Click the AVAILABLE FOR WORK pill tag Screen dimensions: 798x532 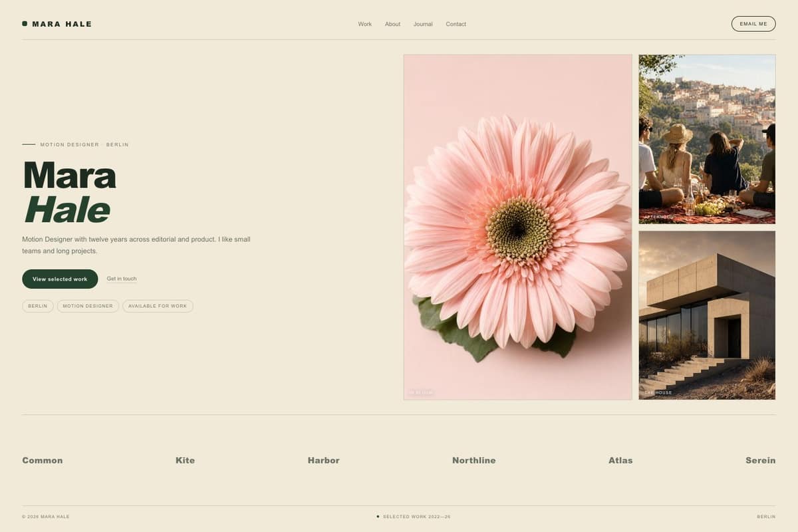158,306
